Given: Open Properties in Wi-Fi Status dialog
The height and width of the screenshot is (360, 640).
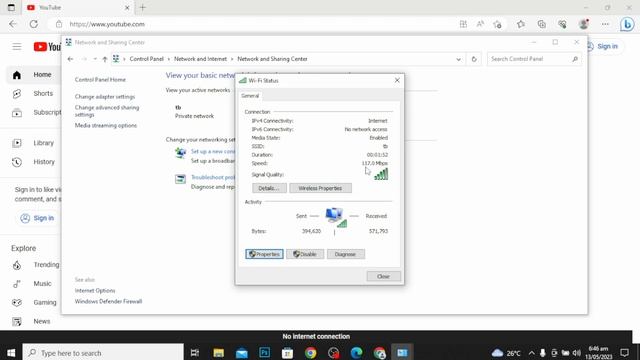Looking at the screenshot, I should pos(264,254).
